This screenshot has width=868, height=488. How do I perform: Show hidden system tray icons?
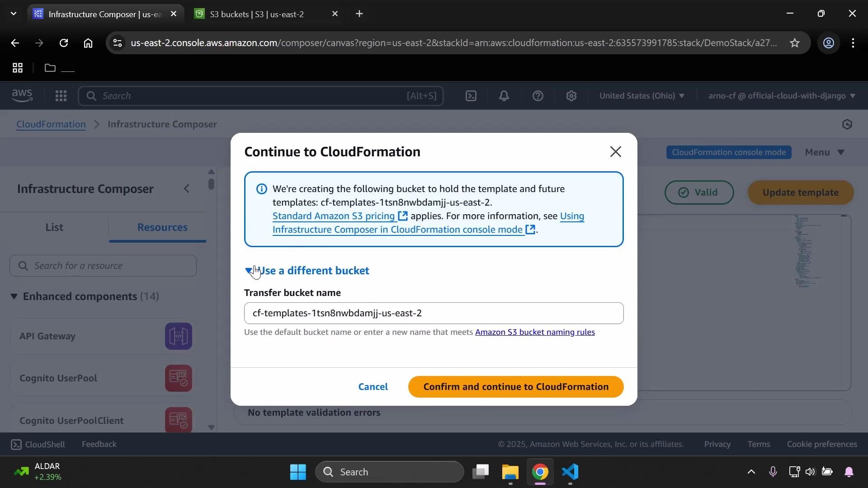(x=751, y=472)
